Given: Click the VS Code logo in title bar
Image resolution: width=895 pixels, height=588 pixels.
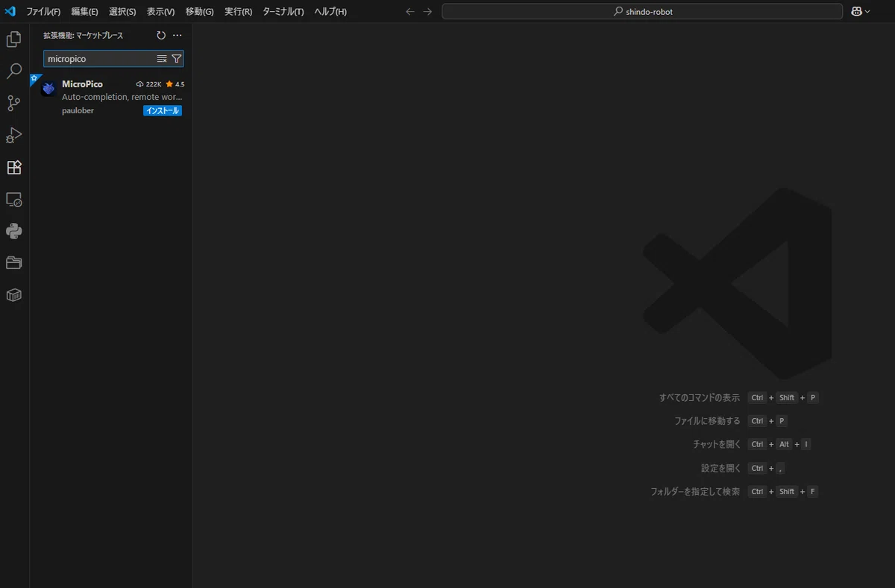Looking at the screenshot, I should tap(10, 11).
